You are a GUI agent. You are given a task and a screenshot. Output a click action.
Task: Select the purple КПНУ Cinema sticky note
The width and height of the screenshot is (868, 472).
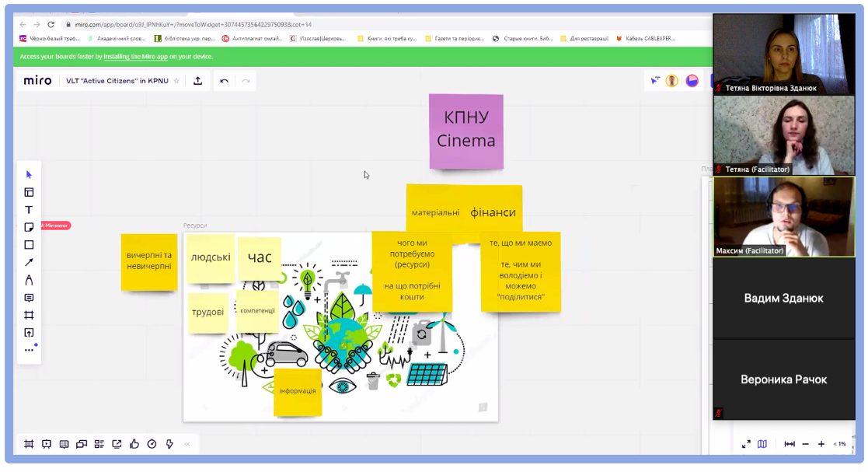pos(466,131)
